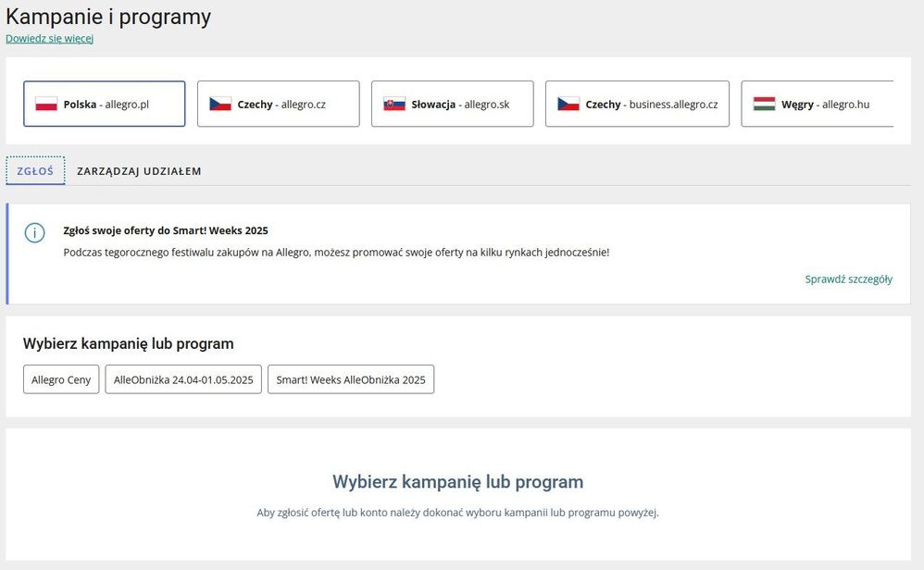Image resolution: width=924 pixels, height=570 pixels.
Task: Select the Polska allegro.pl marketplace
Action: click(x=105, y=104)
